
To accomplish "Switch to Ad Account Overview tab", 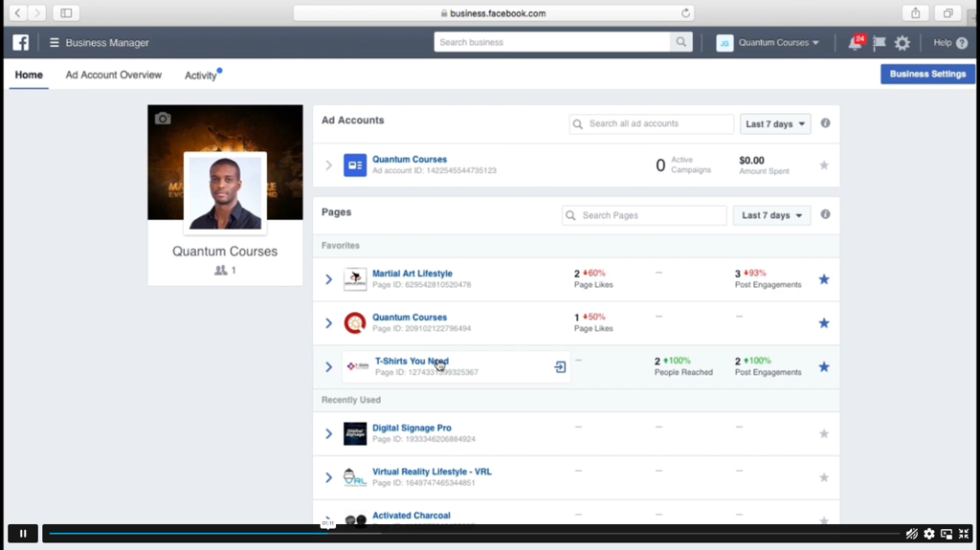I will pyautogui.click(x=114, y=75).
